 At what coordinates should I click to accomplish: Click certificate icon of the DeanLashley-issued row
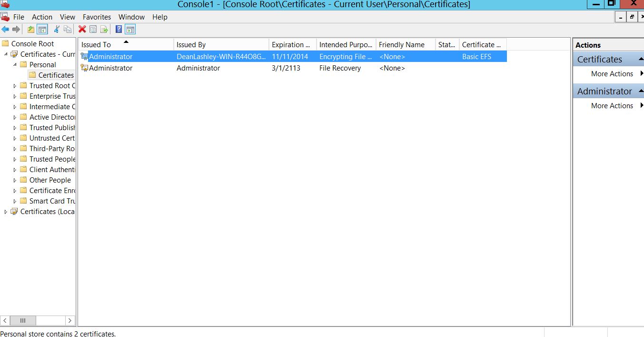click(85, 57)
